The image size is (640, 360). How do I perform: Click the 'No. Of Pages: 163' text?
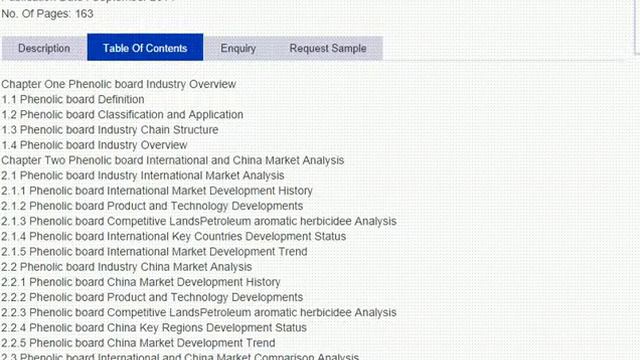(47, 14)
